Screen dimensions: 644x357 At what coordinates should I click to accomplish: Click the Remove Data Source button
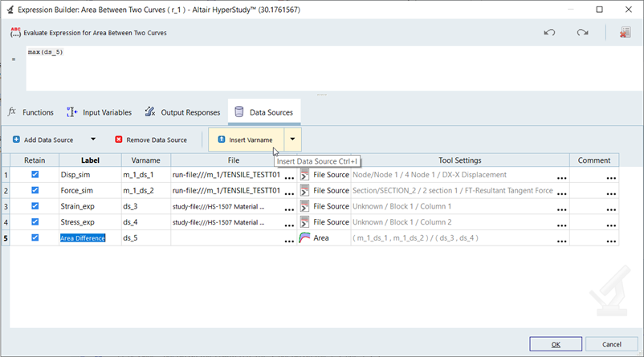151,140
